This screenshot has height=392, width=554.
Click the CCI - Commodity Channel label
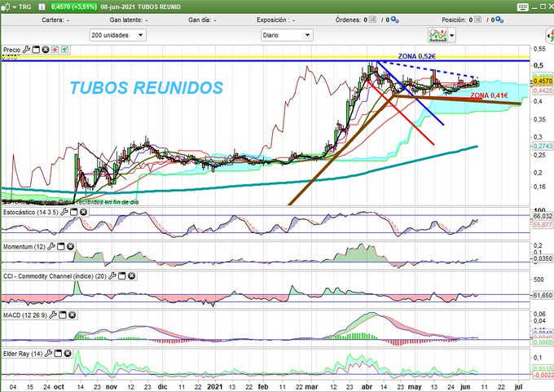pyautogui.click(x=55, y=276)
